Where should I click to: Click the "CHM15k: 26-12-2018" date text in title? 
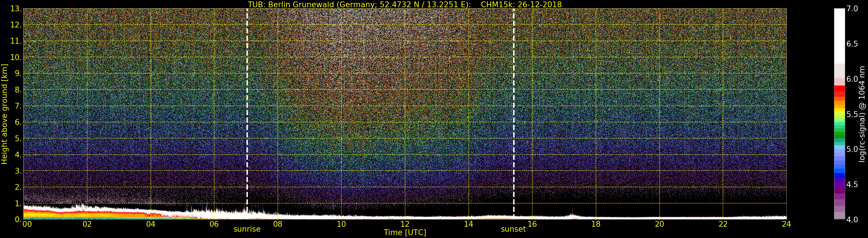point(521,4)
